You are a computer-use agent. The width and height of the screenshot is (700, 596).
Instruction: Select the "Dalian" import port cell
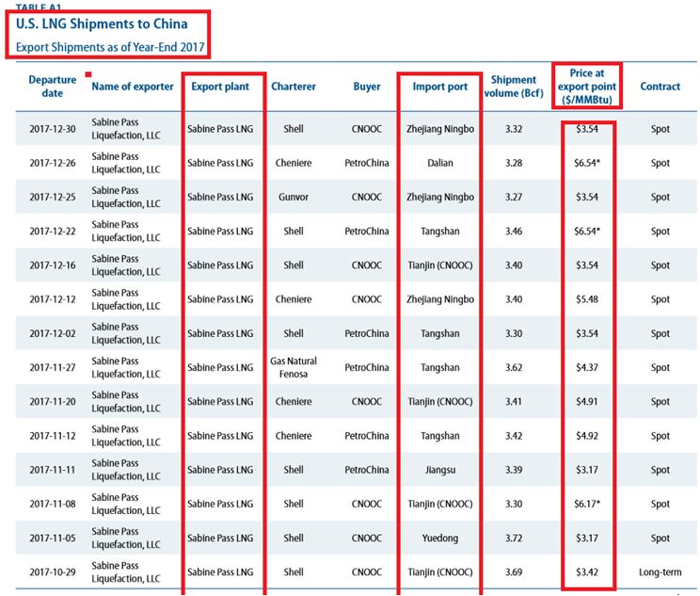[x=440, y=163]
